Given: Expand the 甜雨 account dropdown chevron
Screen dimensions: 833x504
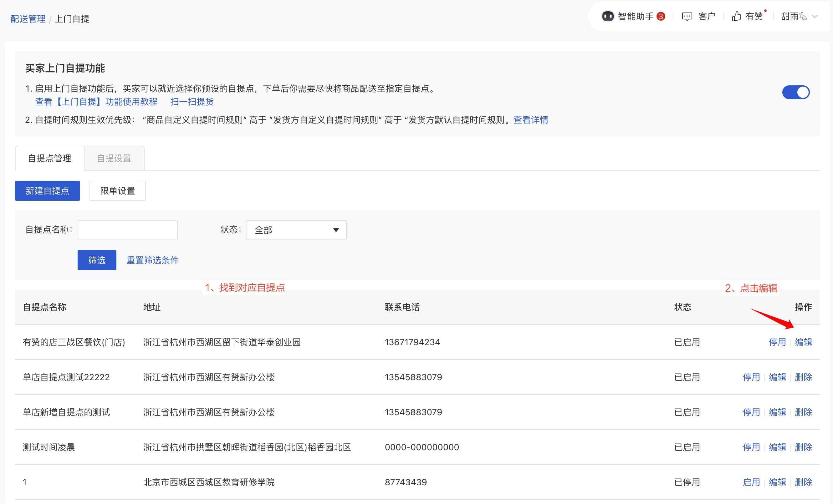Looking at the screenshot, I should click(x=815, y=16).
